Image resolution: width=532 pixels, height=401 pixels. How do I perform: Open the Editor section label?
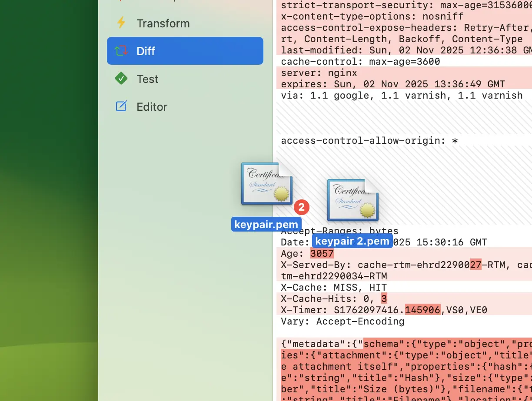pyautogui.click(x=152, y=107)
